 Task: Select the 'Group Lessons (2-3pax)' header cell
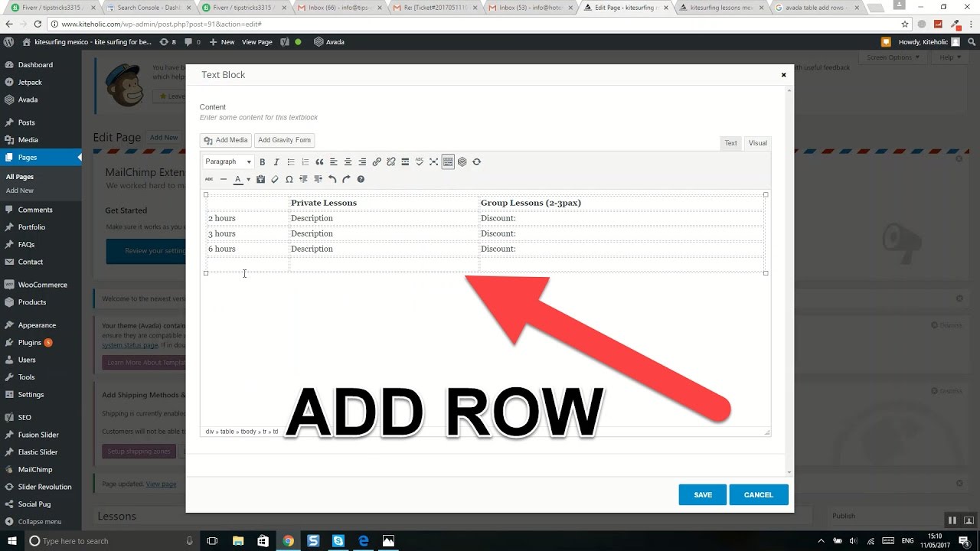[x=622, y=203]
